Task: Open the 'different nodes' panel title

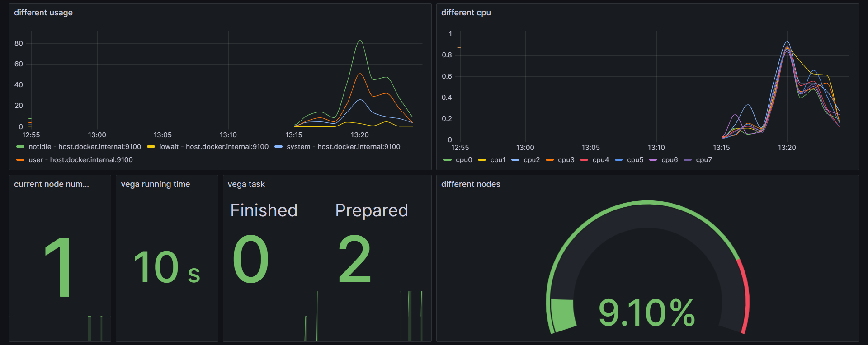Action: pos(471,184)
